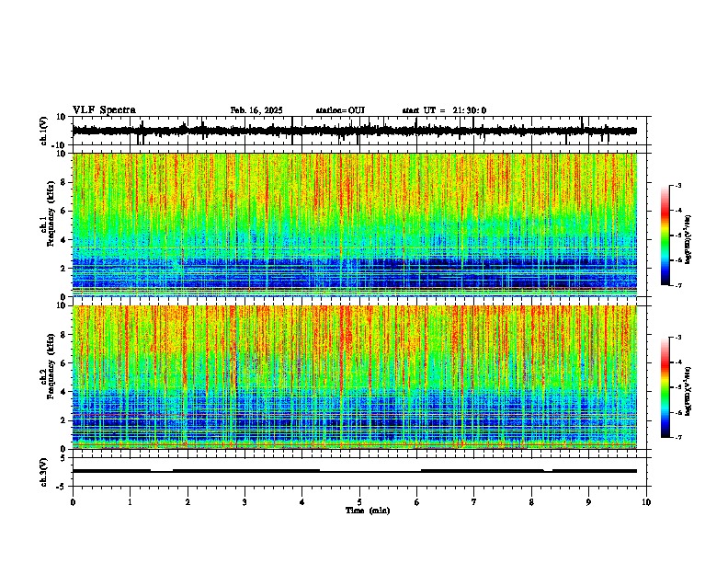Click time axis tick label "7"
This screenshot has height=563, width=728.
click(x=474, y=502)
